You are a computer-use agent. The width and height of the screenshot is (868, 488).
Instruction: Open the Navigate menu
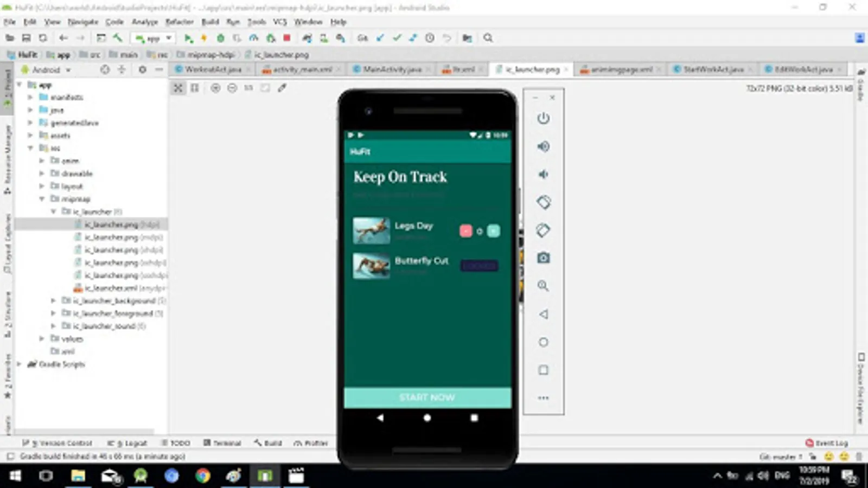[82, 22]
